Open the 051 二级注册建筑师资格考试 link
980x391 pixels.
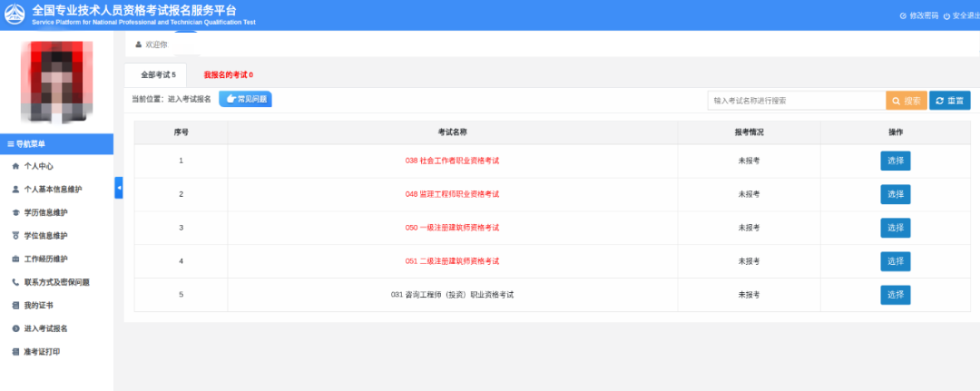click(x=452, y=261)
